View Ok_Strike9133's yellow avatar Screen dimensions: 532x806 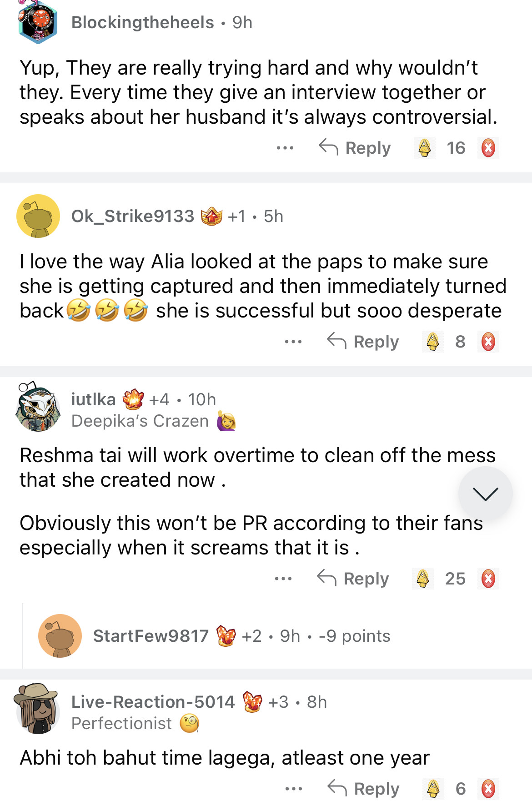coord(38,216)
